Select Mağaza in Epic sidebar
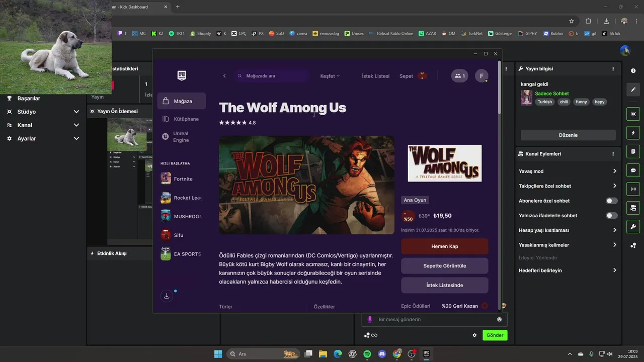644x362 pixels. point(182,101)
